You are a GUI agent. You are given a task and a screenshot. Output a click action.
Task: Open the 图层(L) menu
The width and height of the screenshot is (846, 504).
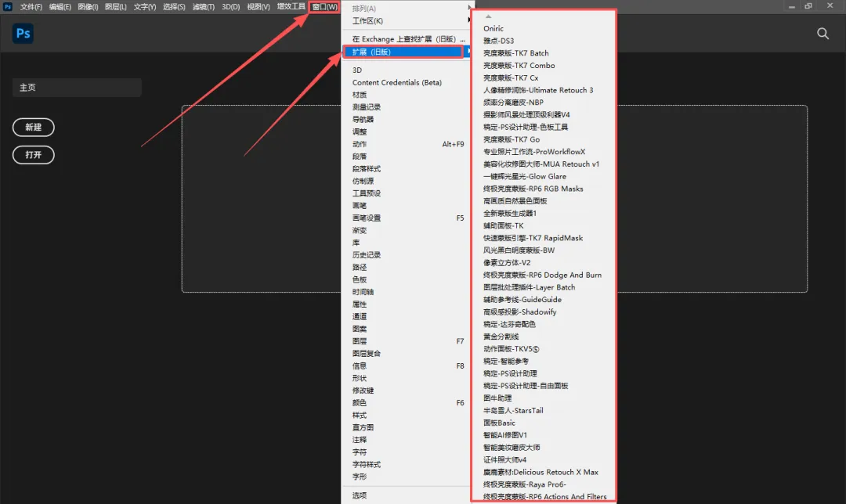pyautogui.click(x=115, y=7)
